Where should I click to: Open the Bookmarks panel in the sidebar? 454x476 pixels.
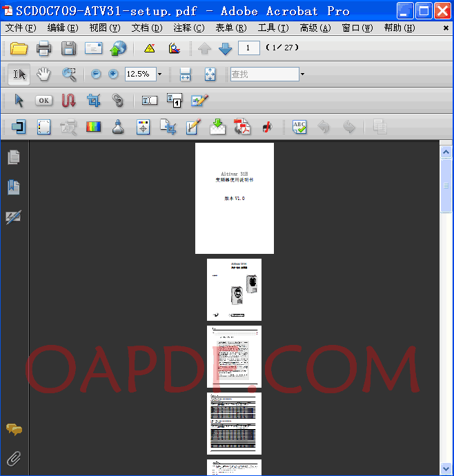tap(14, 187)
